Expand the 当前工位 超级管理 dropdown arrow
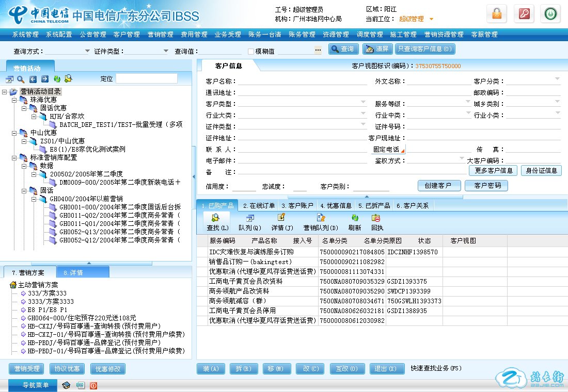This screenshot has width=568, height=392. 431,20
